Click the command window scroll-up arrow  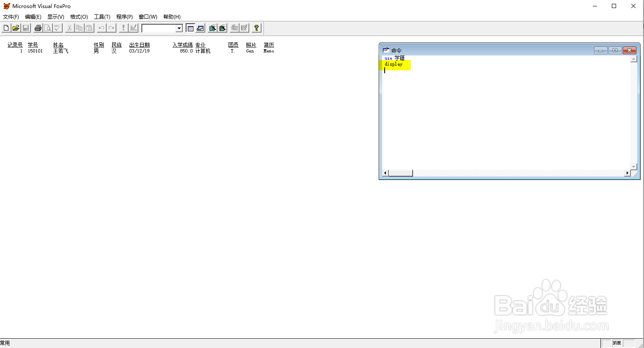[633, 59]
